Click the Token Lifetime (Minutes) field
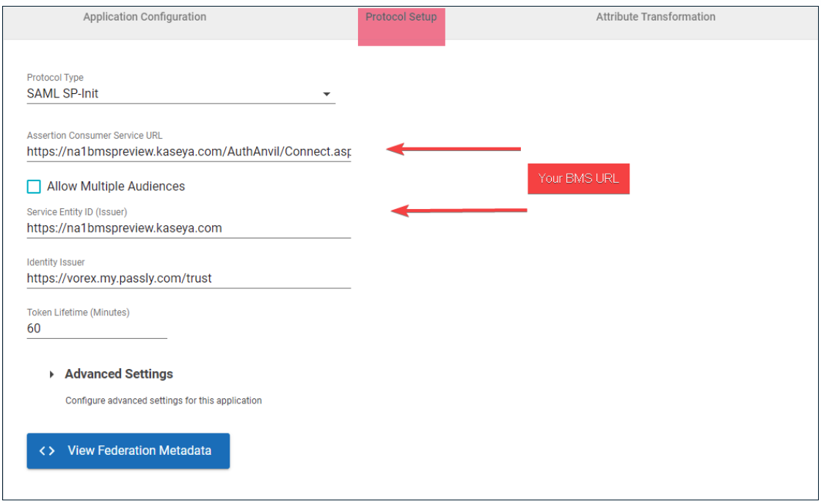The height and width of the screenshot is (504, 821). pyautogui.click(x=97, y=329)
